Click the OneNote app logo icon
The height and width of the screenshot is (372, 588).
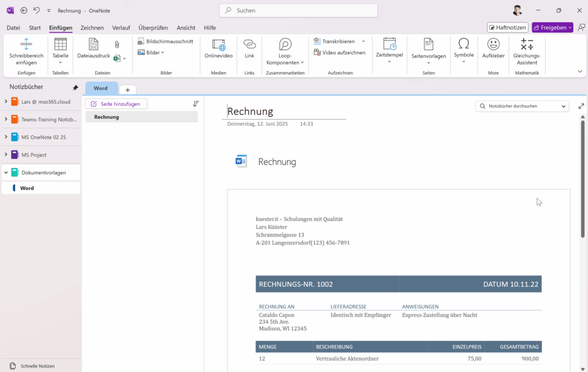10,10
